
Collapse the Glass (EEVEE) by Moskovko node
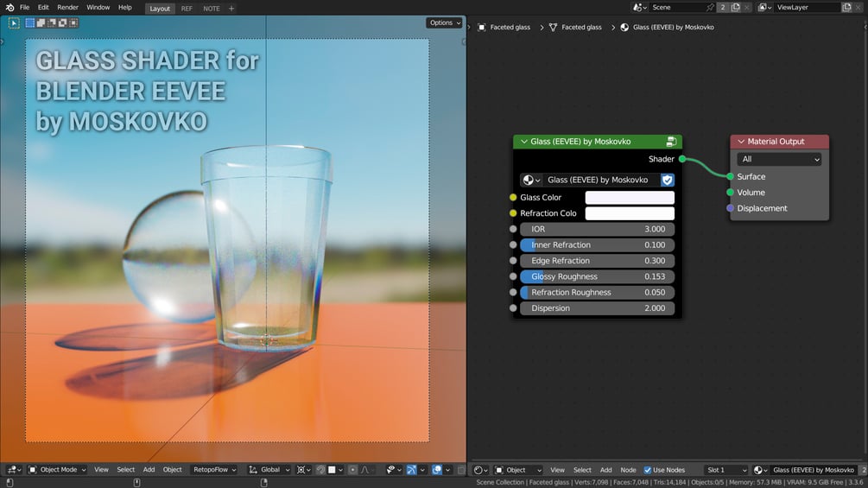pyautogui.click(x=523, y=142)
